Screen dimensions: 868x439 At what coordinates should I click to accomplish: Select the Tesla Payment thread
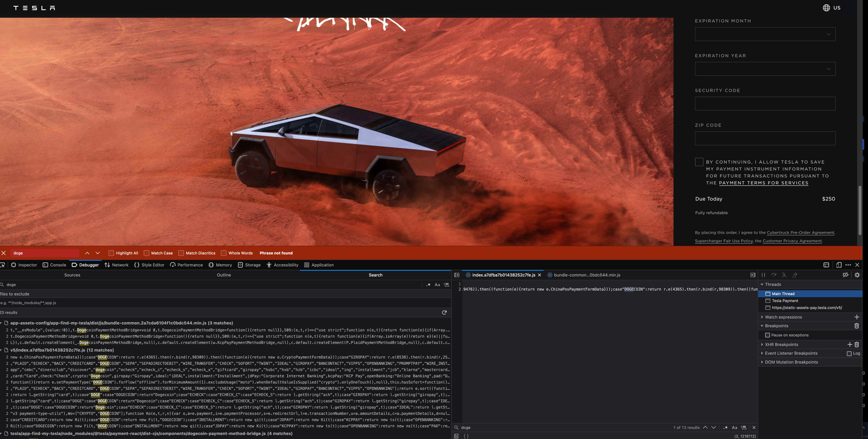[785, 300]
